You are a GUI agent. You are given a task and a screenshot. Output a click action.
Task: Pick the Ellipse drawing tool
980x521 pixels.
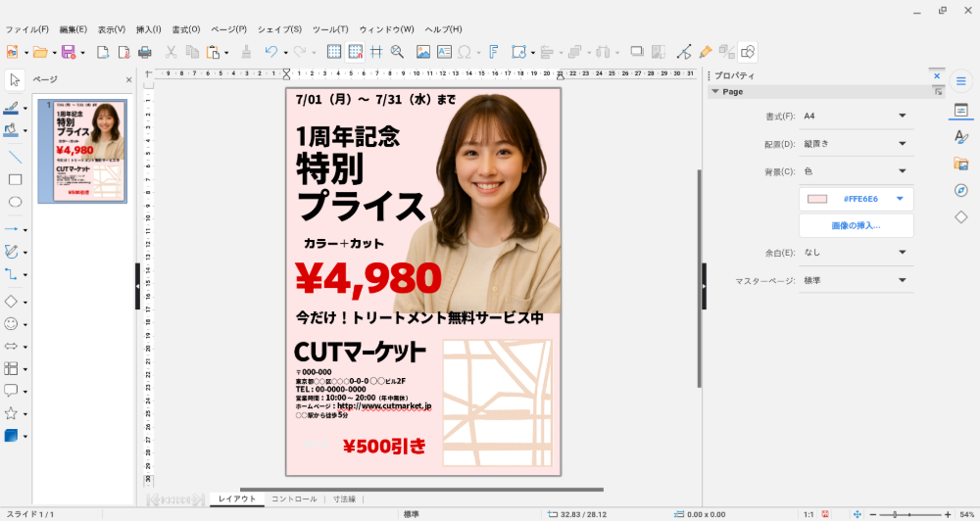(15, 202)
